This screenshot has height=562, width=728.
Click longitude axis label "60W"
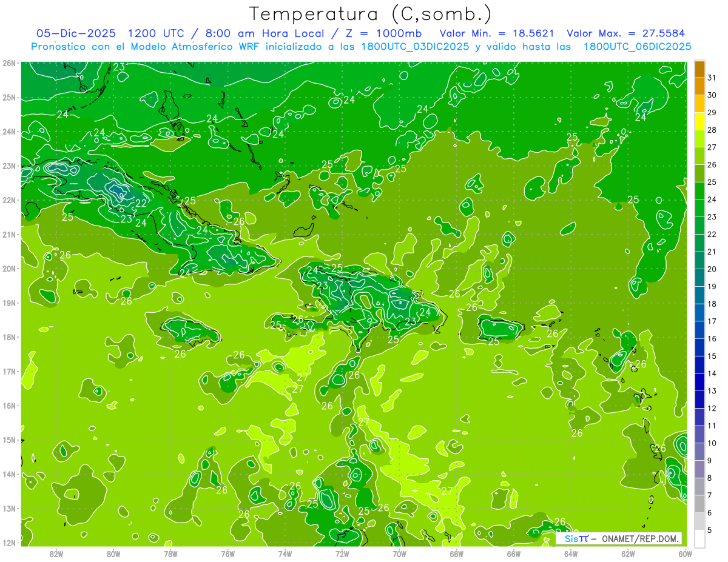click(686, 554)
